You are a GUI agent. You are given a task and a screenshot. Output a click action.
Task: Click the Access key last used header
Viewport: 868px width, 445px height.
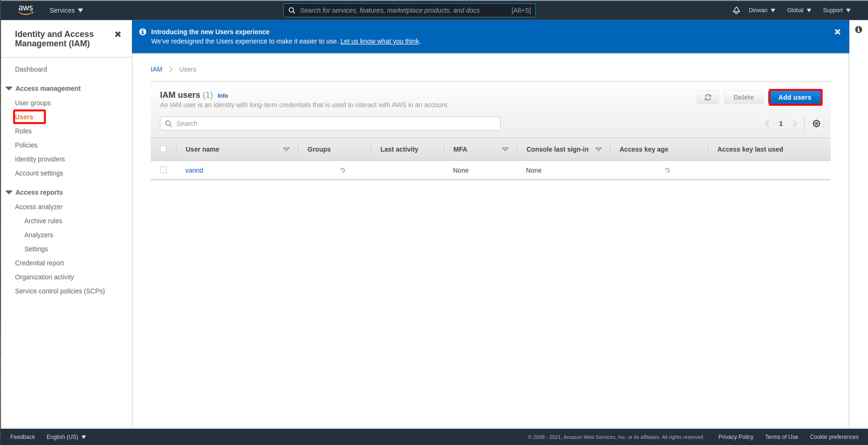pos(750,149)
